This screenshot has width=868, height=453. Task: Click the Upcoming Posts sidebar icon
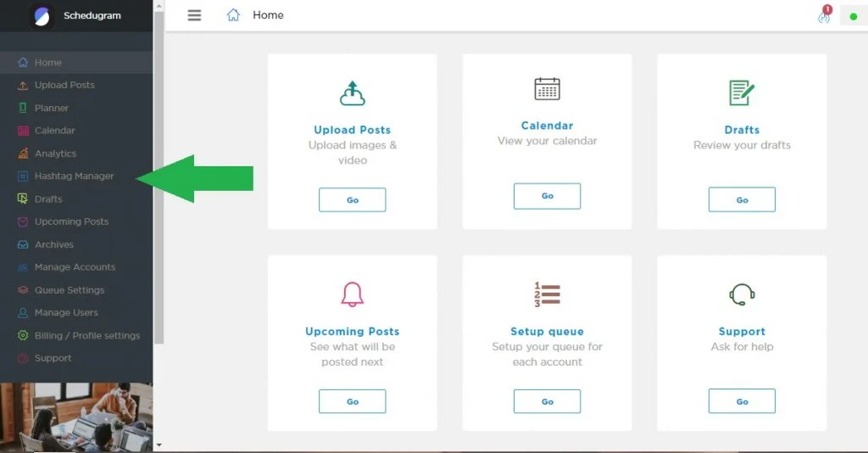pos(23,221)
